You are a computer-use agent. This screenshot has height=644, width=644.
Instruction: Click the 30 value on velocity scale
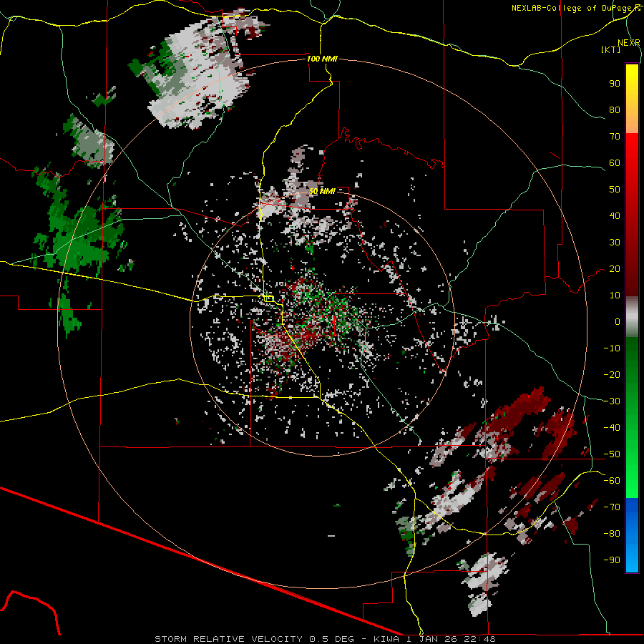(x=615, y=243)
